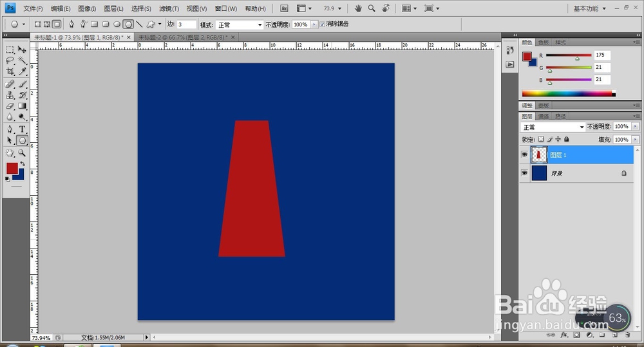Choose Rounded Rectangle shape in options bar
This screenshot has width=644, height=347.
[x=106, y=24]
